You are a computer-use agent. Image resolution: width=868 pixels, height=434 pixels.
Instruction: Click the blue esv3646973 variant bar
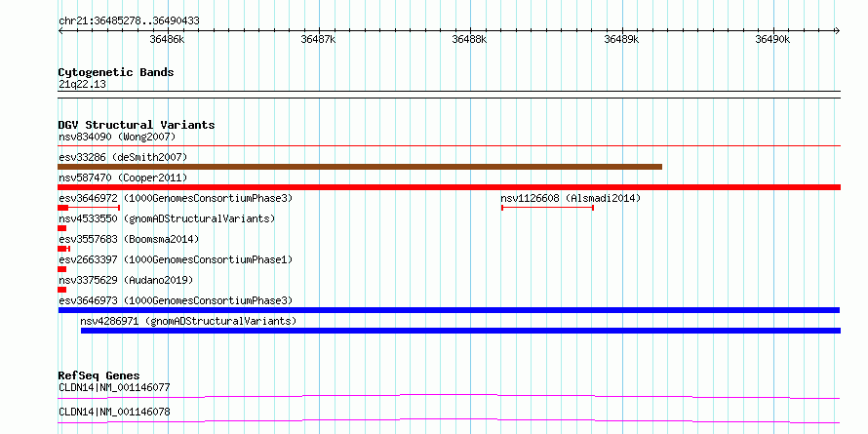(449, 310)
